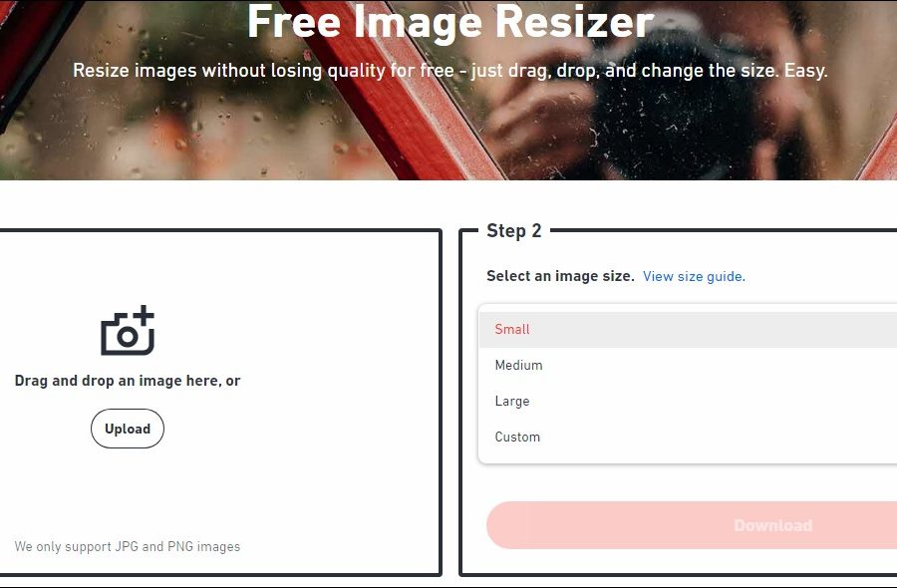Click the pink Download button
The image size is (897, 588).
pyautogui.click(x=692, y=525)
